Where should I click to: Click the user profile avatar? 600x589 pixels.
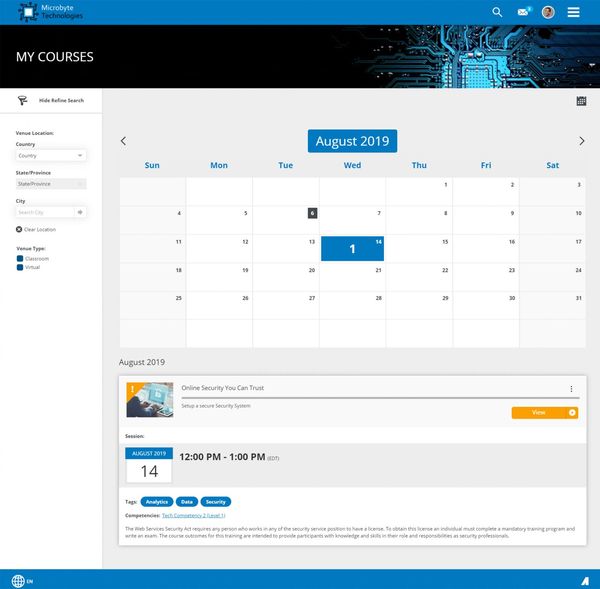[x=548, y=12]
